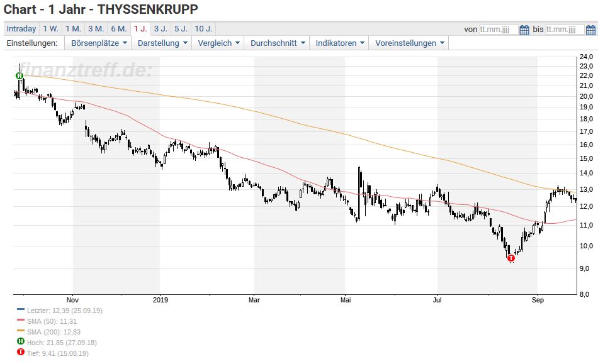
Task: Click the blue Letzter legend color swatch
Action: pyautogui.click(x=21, y=309)
